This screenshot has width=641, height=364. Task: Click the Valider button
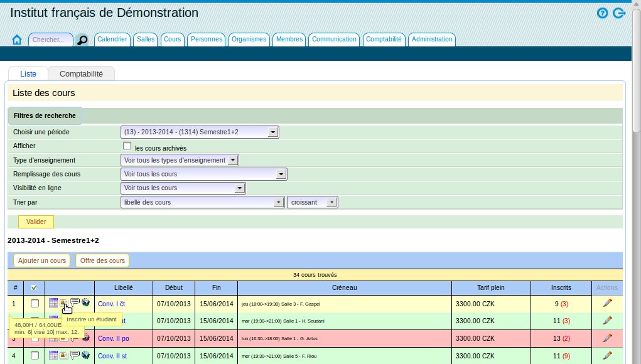coord(36,222)
